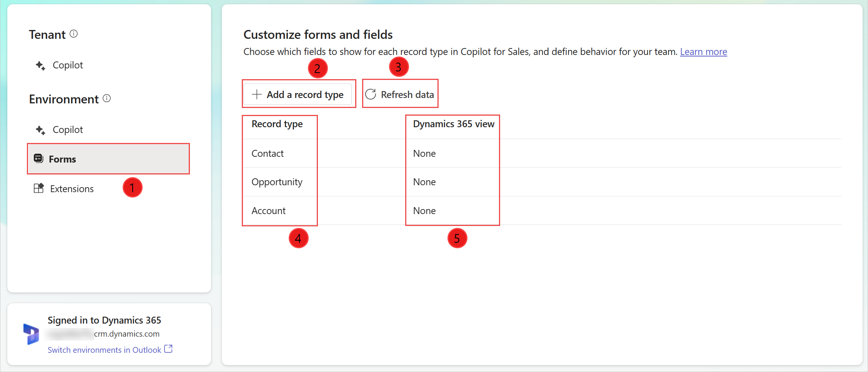Select the Copilot sparkle icon under Environment
The width and height of the screenshot is (868, 372).
click(40, 130)
